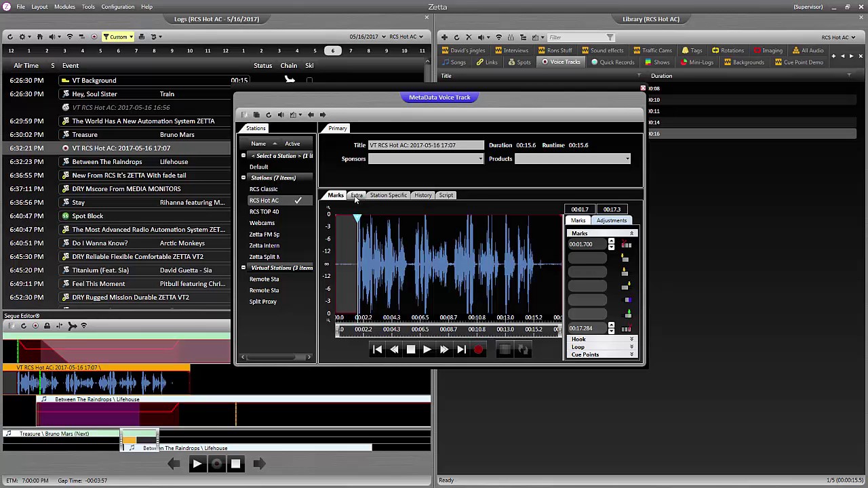The width and height of the screenshot is (868, 488).
Task: Collapse the Stations (7 items) group
Action: tap(243, 178)
